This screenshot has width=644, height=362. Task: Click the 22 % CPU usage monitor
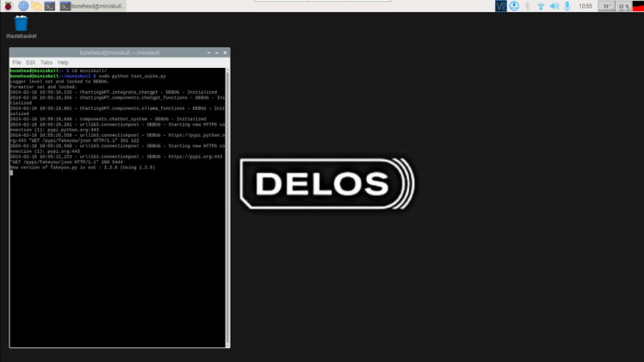coord(624,6)
